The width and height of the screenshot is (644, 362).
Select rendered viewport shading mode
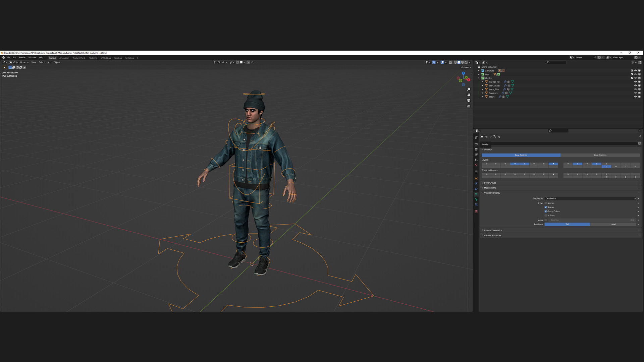pyautogui.click(x=466, y=62)
